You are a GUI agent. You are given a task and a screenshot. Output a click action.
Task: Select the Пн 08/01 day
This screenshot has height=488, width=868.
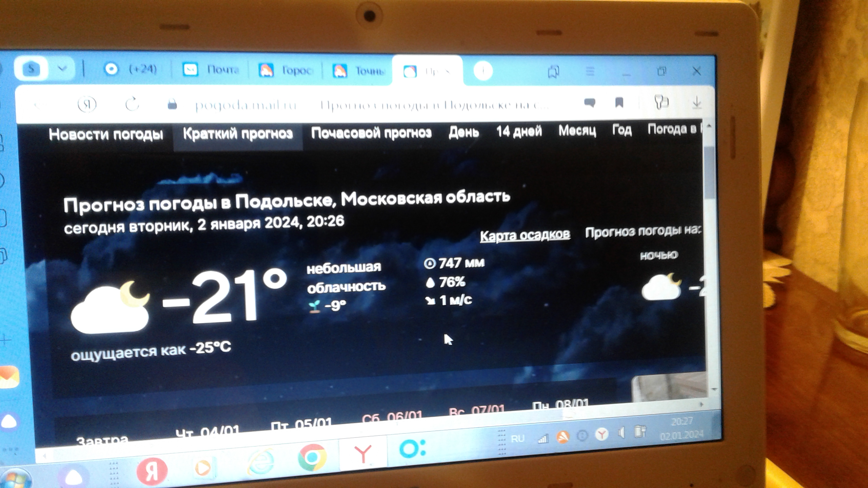click(x=560, y=405)
